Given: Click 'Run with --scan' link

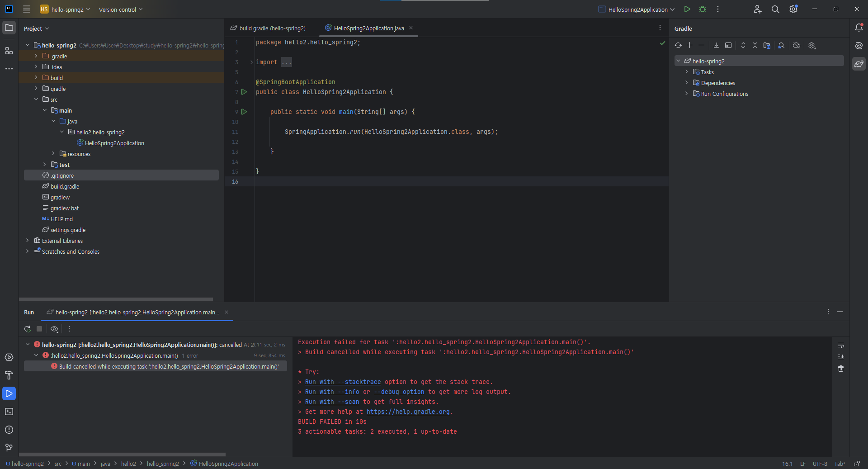Looking at the screenshot, I should click(332, 402).
